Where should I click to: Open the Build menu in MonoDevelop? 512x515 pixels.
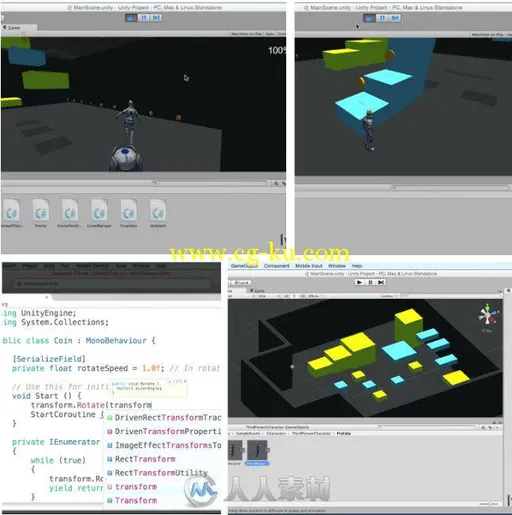point(49,266)
